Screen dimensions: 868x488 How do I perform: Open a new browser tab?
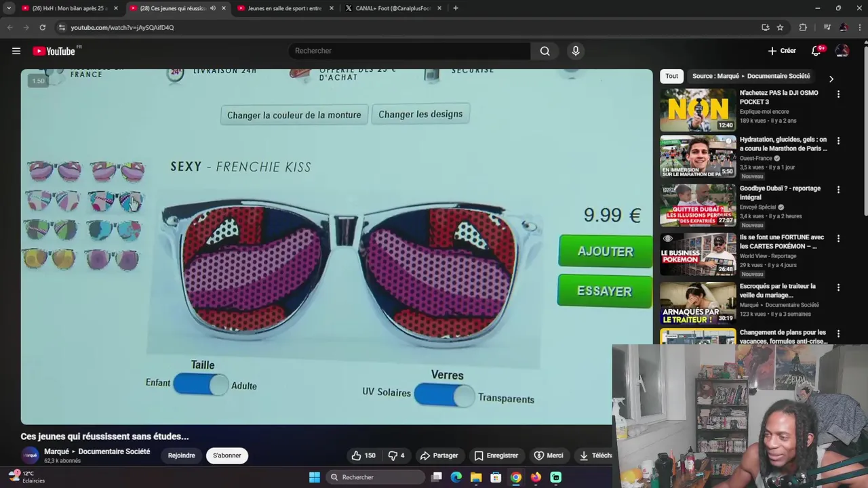tap(456, 8)
